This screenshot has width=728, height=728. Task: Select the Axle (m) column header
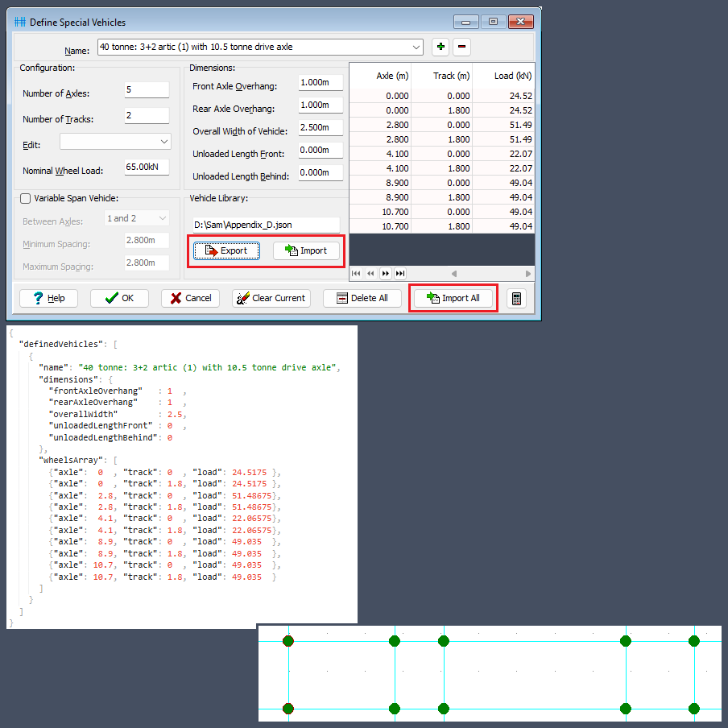click(380, 76)
